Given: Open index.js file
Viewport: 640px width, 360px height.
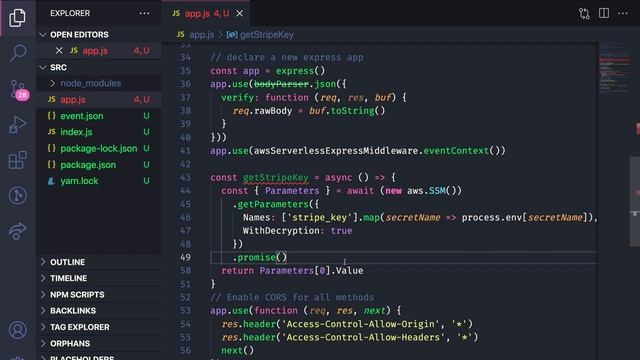Looking at the screenshot, I should pyautogui.click(x=99, y=132).
